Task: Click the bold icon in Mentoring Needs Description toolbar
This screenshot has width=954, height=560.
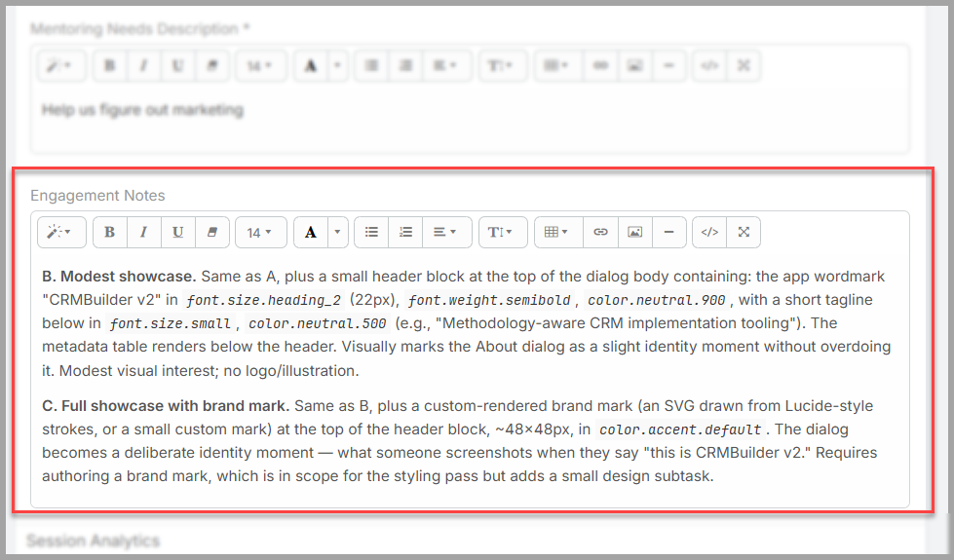Action: coord(110,65)
